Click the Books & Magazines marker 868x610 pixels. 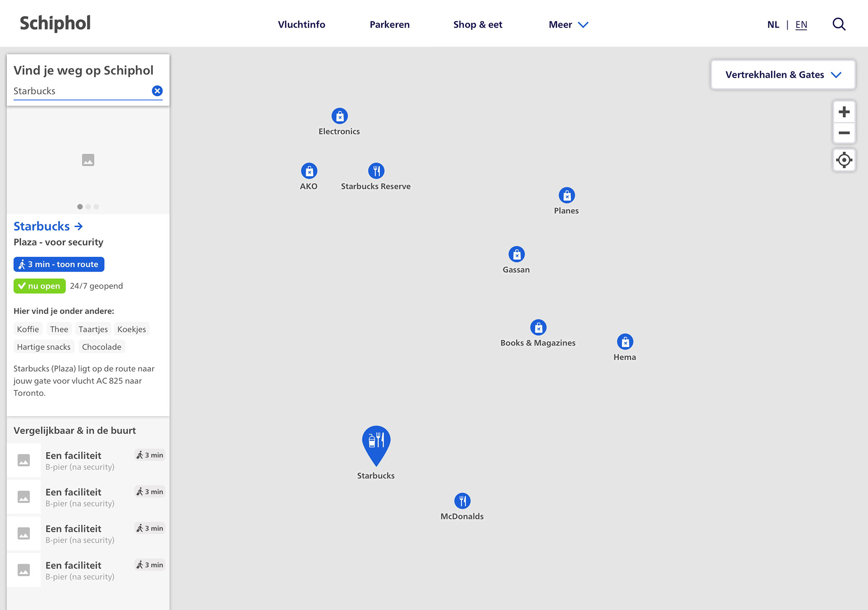(x=538, y=328)
